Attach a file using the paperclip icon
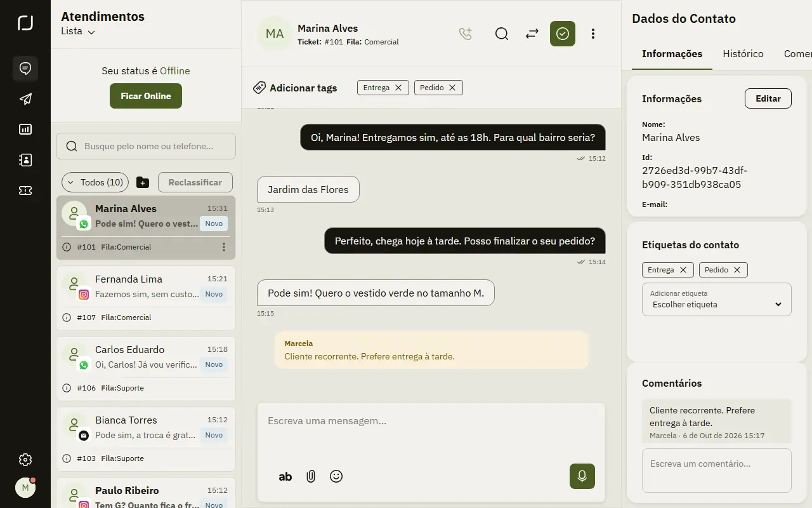 pyautogui.click(x=311, y=476)
